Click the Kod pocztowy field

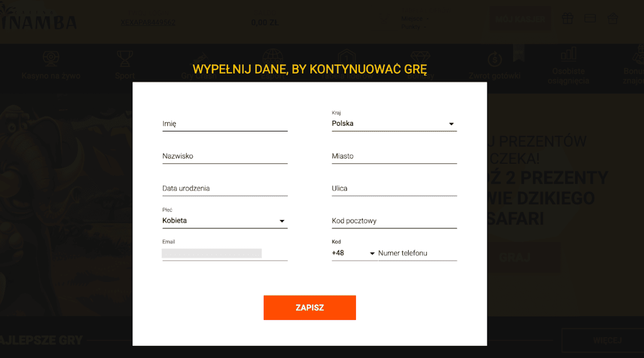click(x=394, y=221)
